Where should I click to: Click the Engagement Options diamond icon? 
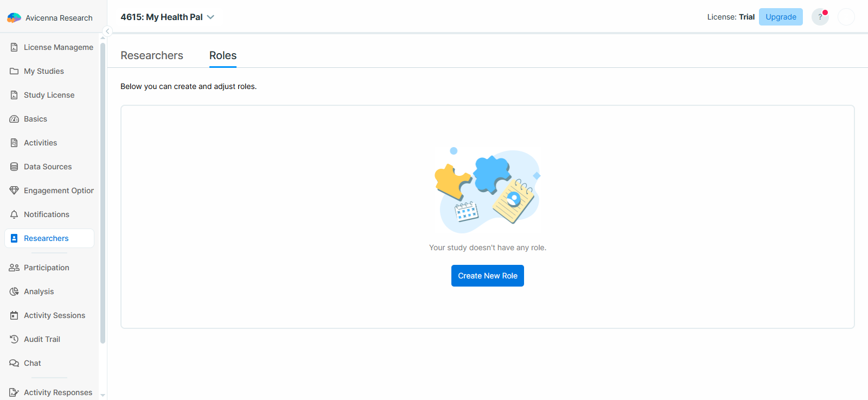point(14,191)
